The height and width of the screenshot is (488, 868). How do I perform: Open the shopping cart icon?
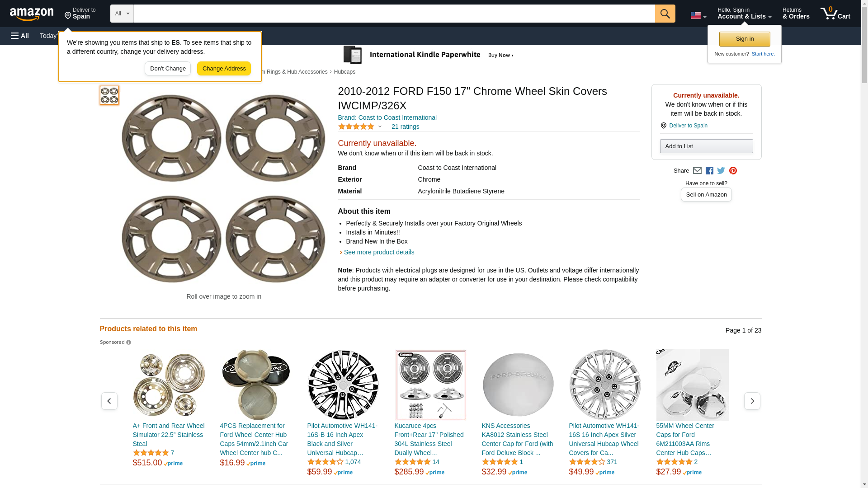835,14
